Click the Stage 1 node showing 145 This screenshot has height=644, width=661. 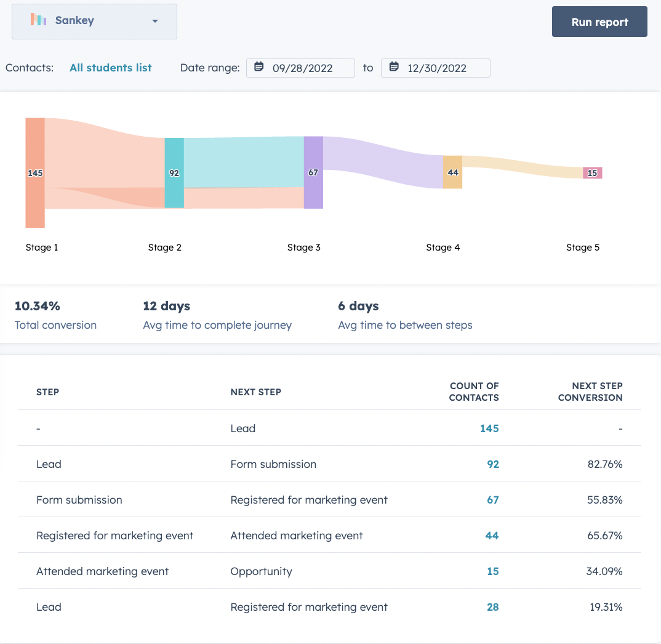pyautogui.click(x=35, y=173)
